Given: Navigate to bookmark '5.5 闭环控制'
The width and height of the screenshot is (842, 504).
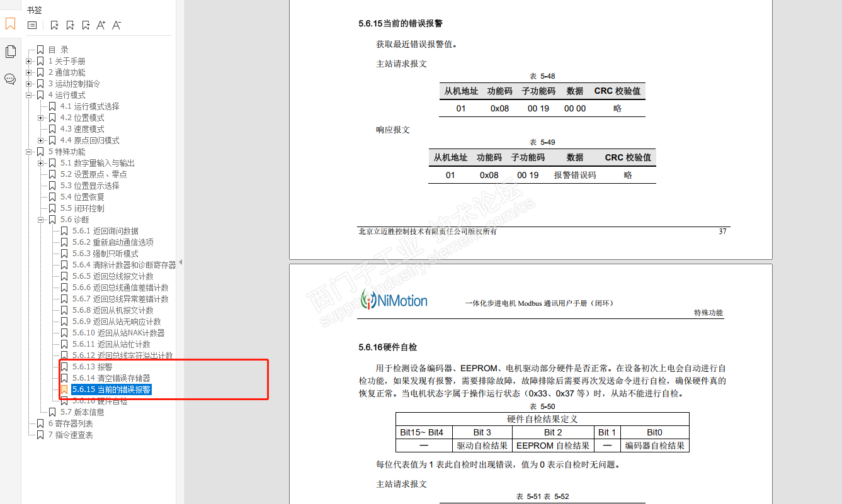Looking at the screenshot, I should coord(82,208).
